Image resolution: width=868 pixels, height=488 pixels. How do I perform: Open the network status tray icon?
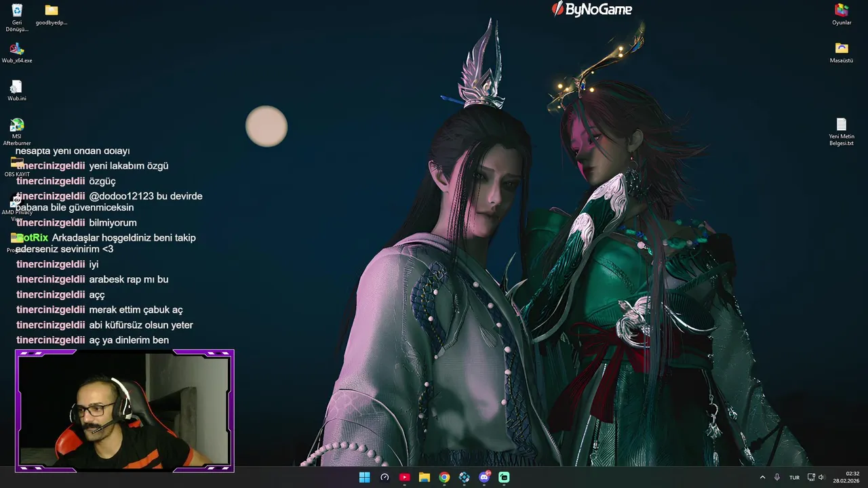coord(811,477)
